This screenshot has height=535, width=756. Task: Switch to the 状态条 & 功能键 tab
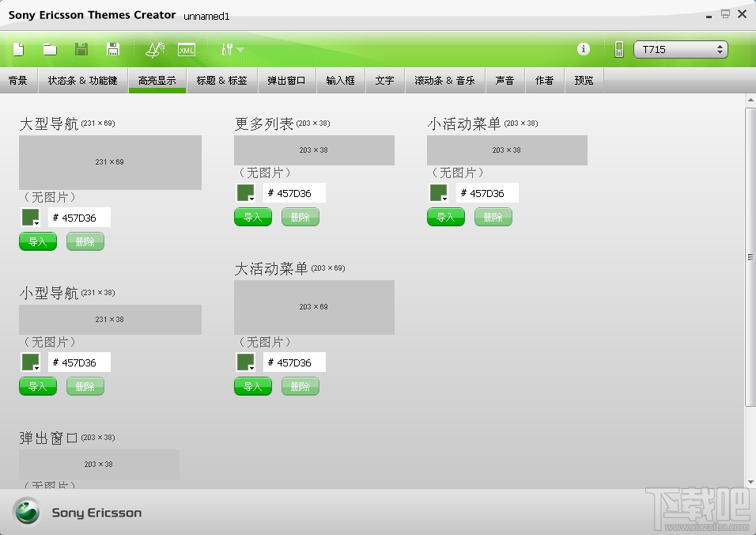tap(83, 81)
